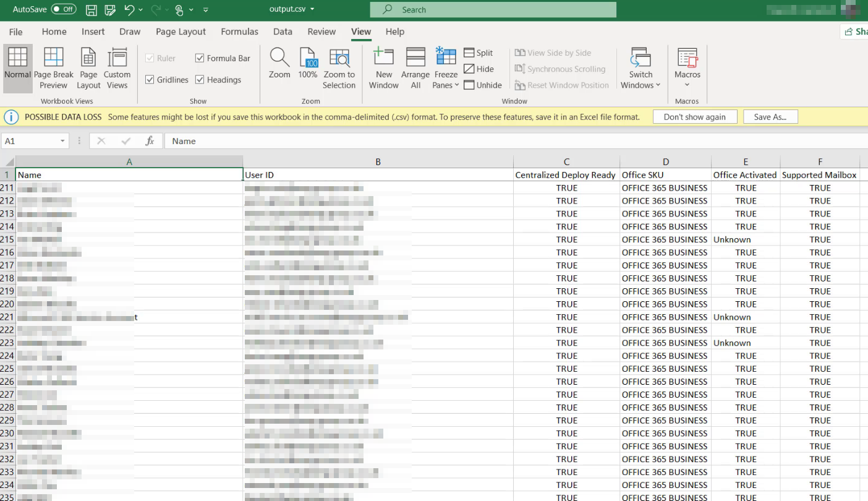
Task: Open the File tab
Action: coord(15,32)
